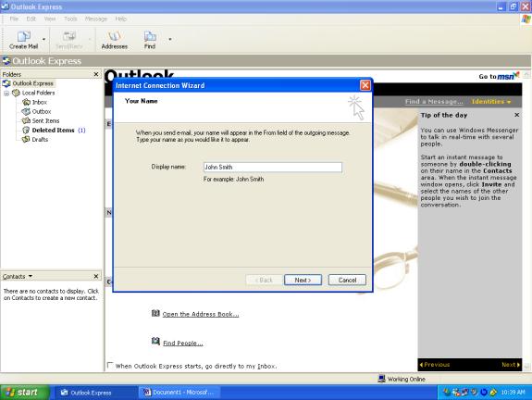Collapse the Local Folders tree node
532x400 pixels.
tap(6, 93)
